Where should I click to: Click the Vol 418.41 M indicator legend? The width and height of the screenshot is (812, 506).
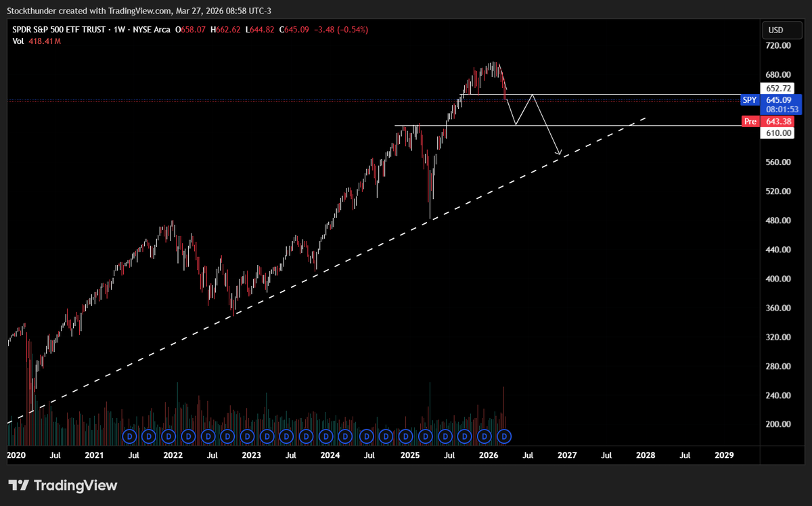[37, 41]
